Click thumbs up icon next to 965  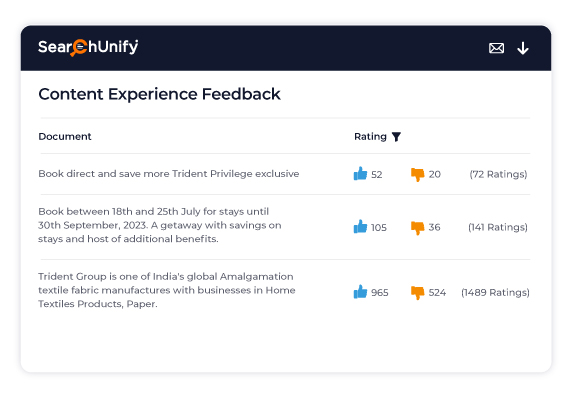pyautogui.click(x=360, y=291)
